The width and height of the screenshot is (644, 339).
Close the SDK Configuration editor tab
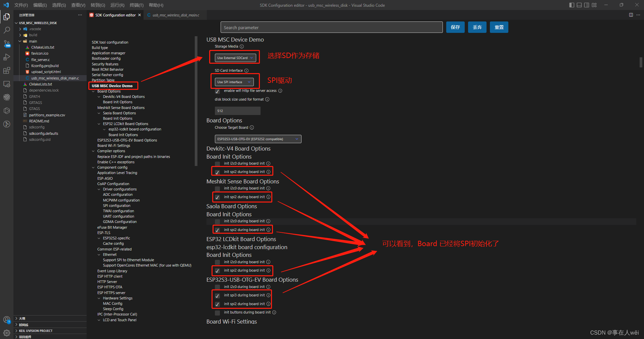point(140,15)
